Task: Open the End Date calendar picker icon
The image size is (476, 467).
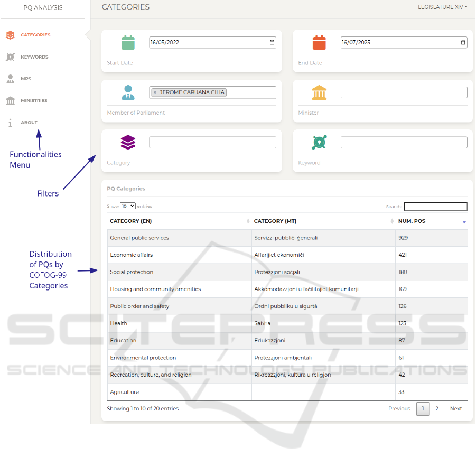Action: [x=463, y=43]
